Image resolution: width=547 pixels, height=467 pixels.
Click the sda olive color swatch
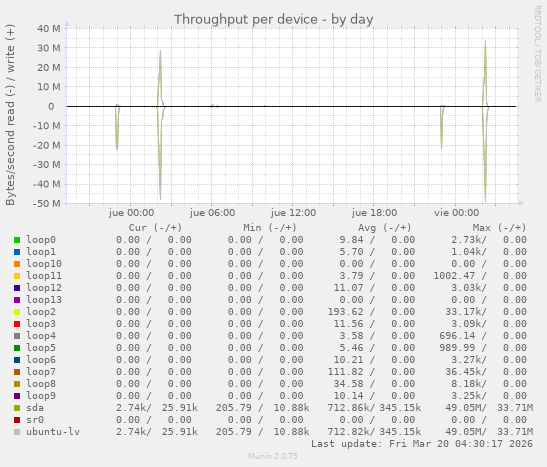tap(17, 408)
